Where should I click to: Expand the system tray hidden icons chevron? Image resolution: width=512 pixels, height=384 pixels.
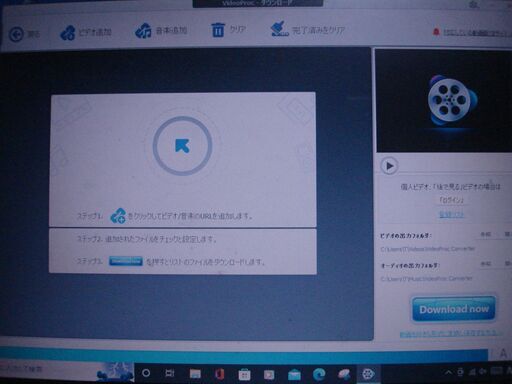(x=448, y=372)
